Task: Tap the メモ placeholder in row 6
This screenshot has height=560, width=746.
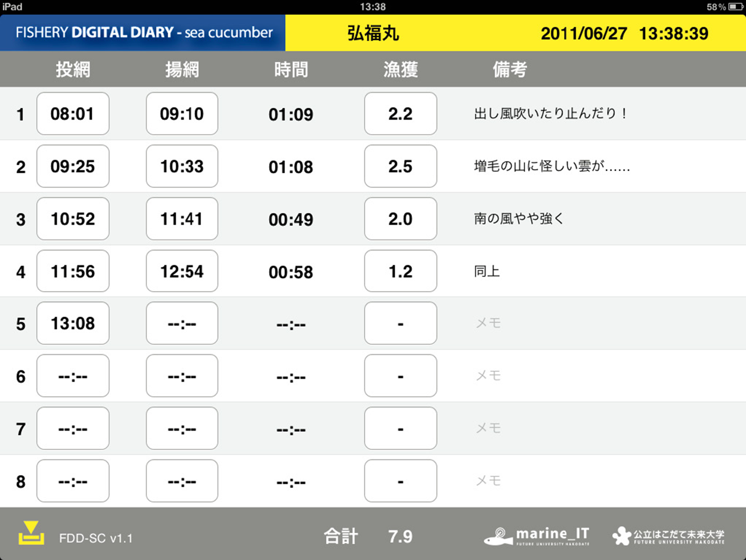Action: 488,376
